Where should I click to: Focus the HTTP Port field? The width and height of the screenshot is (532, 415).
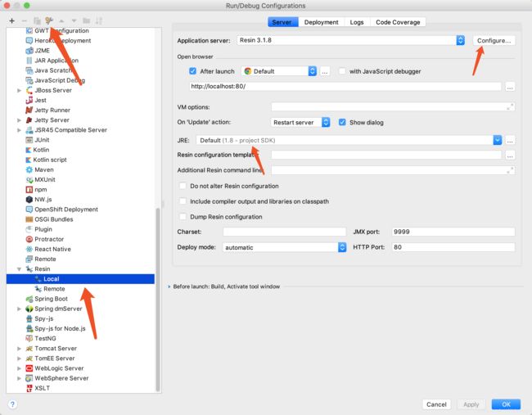(x=453, y=247)
